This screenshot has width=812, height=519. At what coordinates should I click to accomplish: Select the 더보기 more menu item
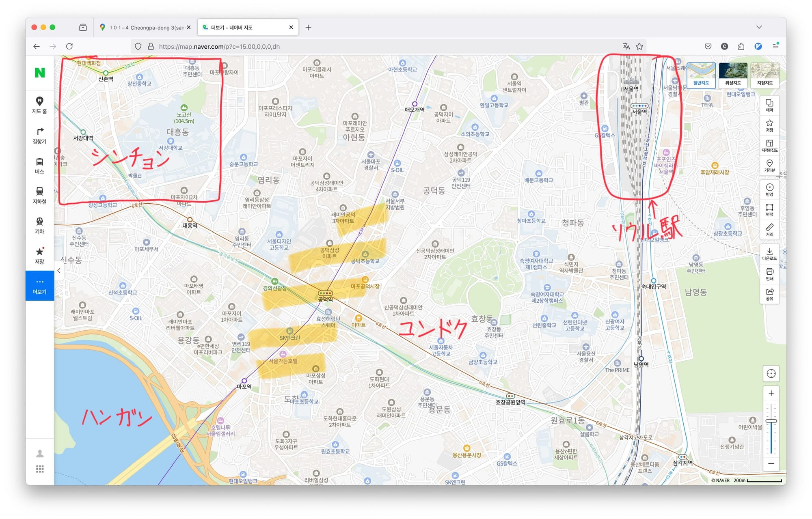pyautogui.click(x=39, y=286)
